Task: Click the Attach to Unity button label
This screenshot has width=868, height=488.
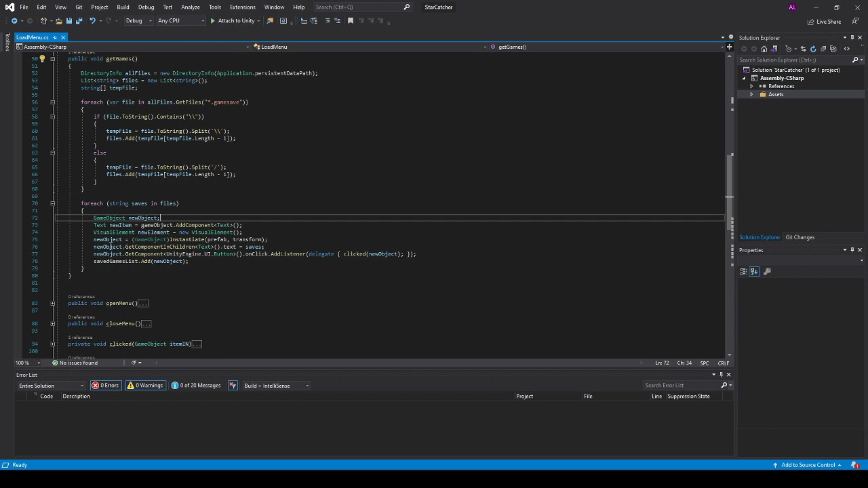Action: click(237, 21)
